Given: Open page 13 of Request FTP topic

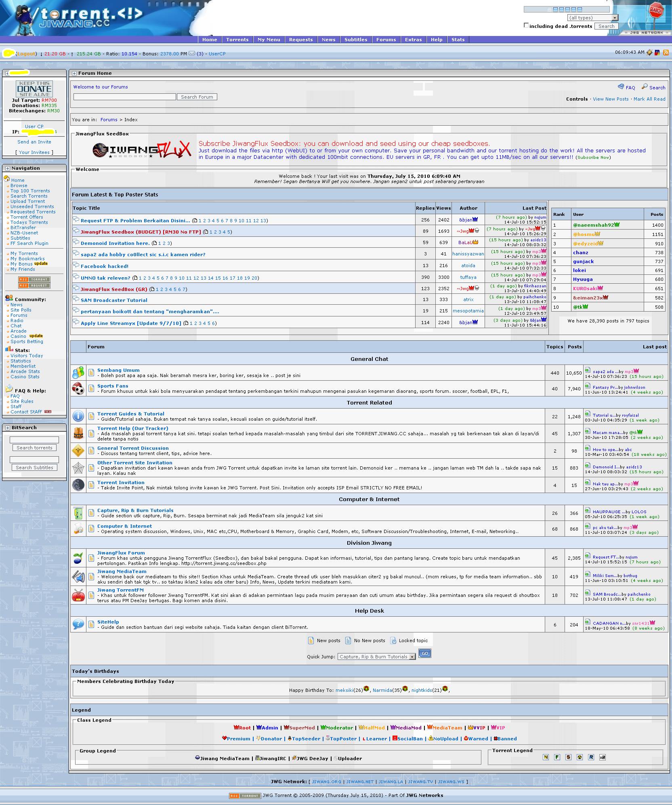Looking at the screenshot, I should coord(263,221).
